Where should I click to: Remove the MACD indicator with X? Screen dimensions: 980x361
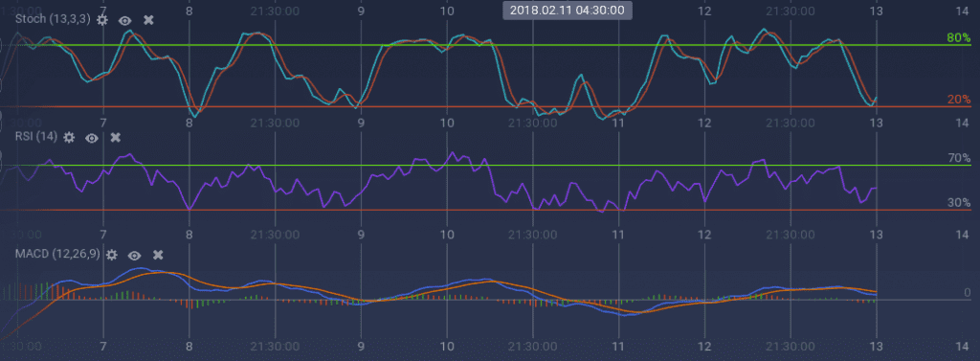coord(158,255)
